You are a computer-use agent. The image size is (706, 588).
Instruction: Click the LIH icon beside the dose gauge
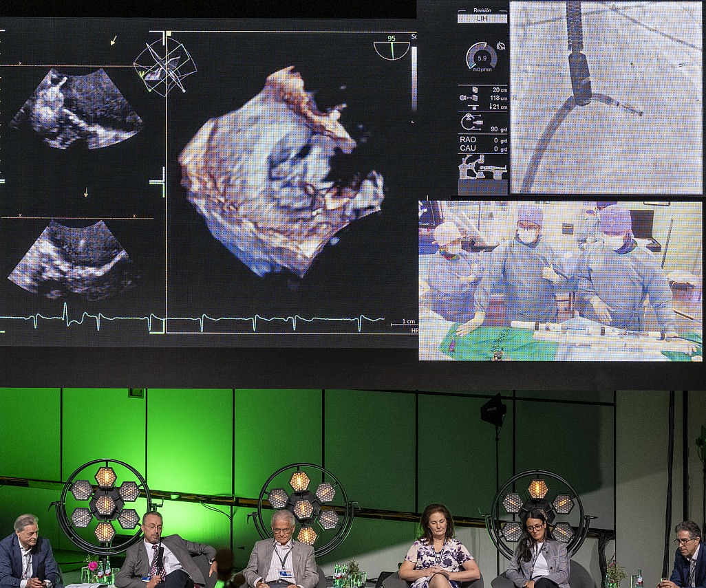tap(501, 46)
